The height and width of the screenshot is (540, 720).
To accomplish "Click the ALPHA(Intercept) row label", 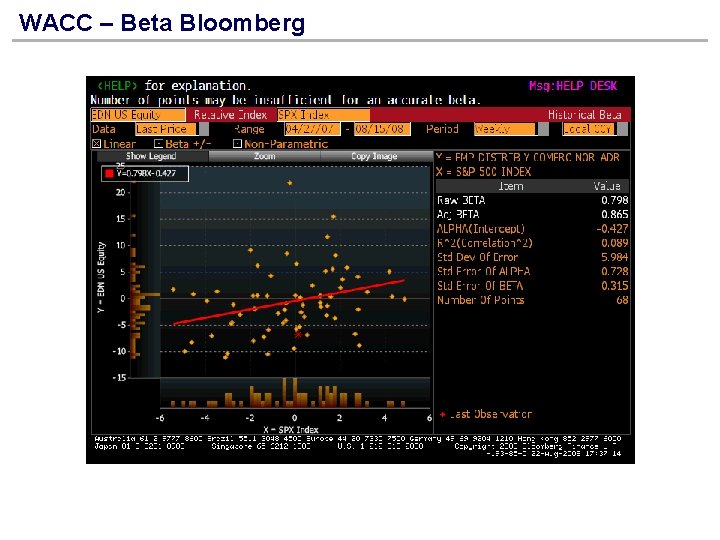I will coord(480,229).
